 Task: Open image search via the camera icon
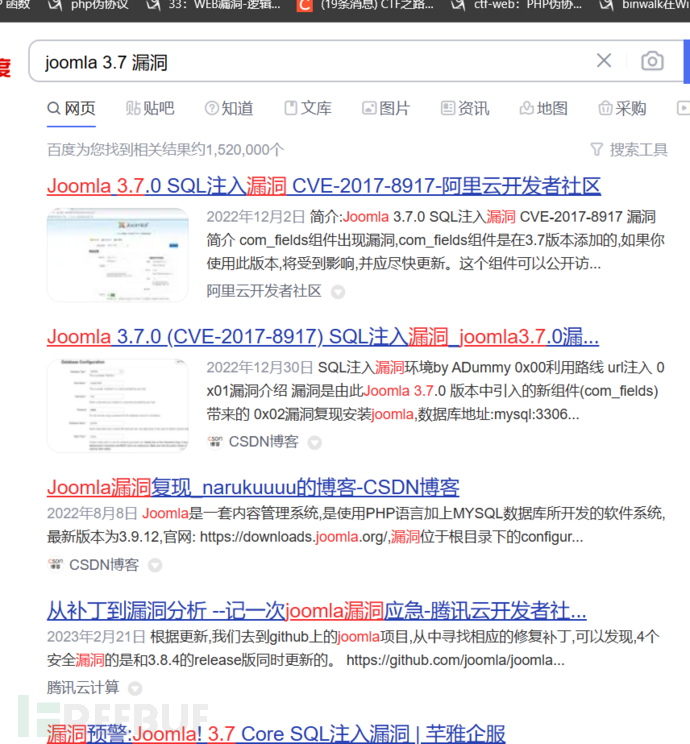click(652, 61)
